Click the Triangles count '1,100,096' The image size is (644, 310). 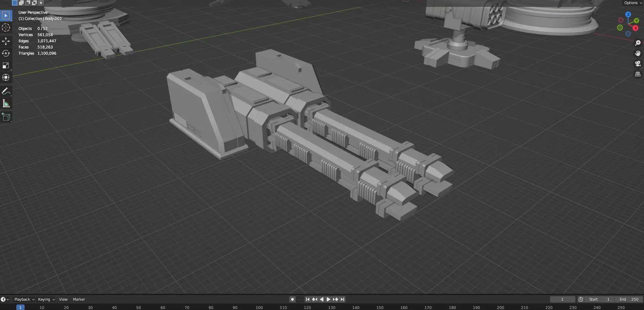pyautogui.click(x=47, y=53)
